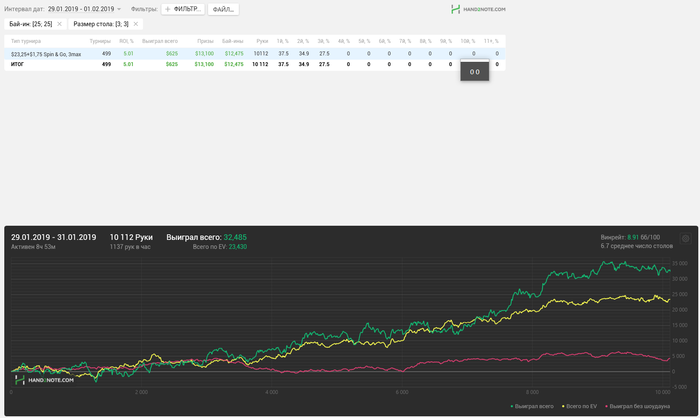Click 5.01 ROI value in ИТОГ row
This screenshot has width=700, height=418.
(128, 64)
